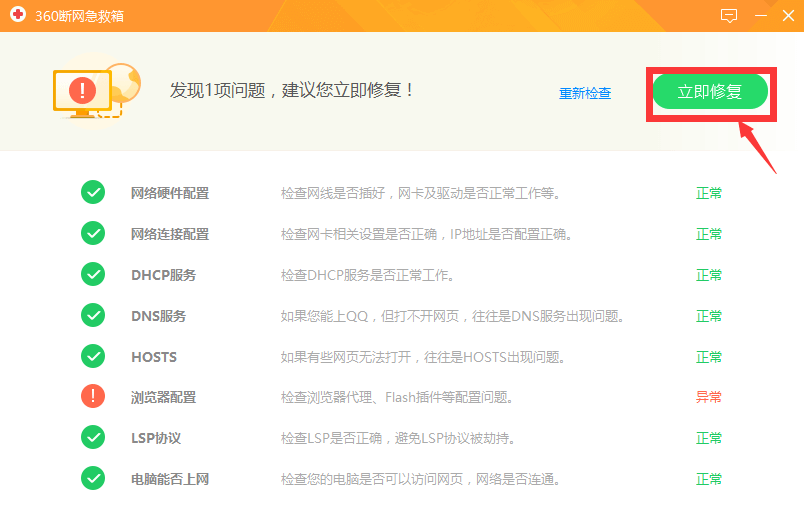Click the green check icon beside DNS服务
The width and height of the screenshot is (804, 528).
coord(93,315)
